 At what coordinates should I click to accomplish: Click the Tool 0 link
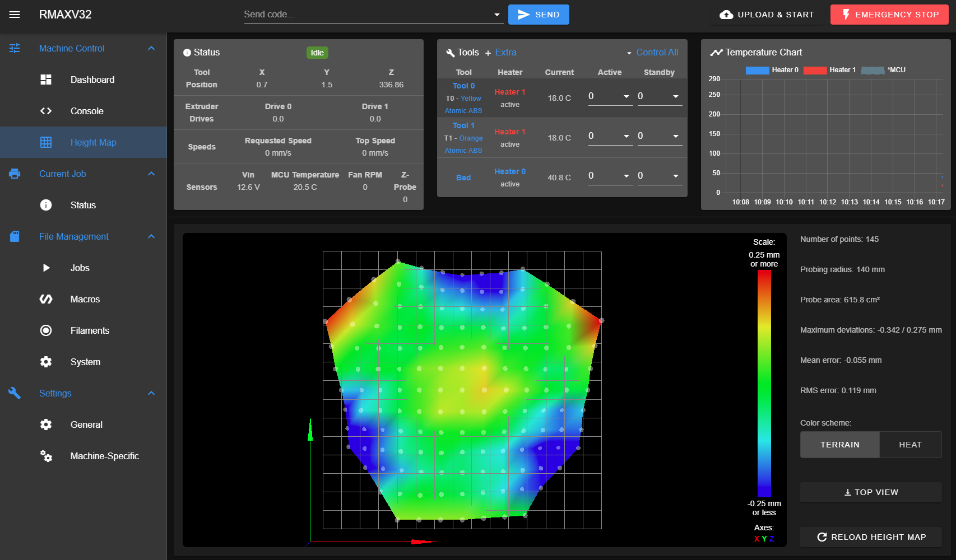coord(463,86)
